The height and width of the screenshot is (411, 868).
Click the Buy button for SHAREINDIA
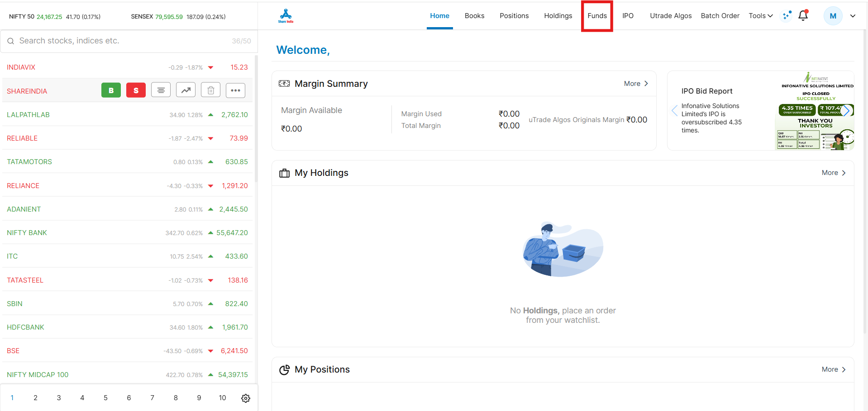(111, 90)
